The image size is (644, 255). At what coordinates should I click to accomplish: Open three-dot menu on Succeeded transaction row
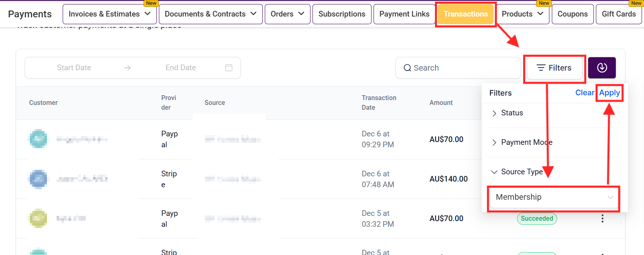click(602, 218)
